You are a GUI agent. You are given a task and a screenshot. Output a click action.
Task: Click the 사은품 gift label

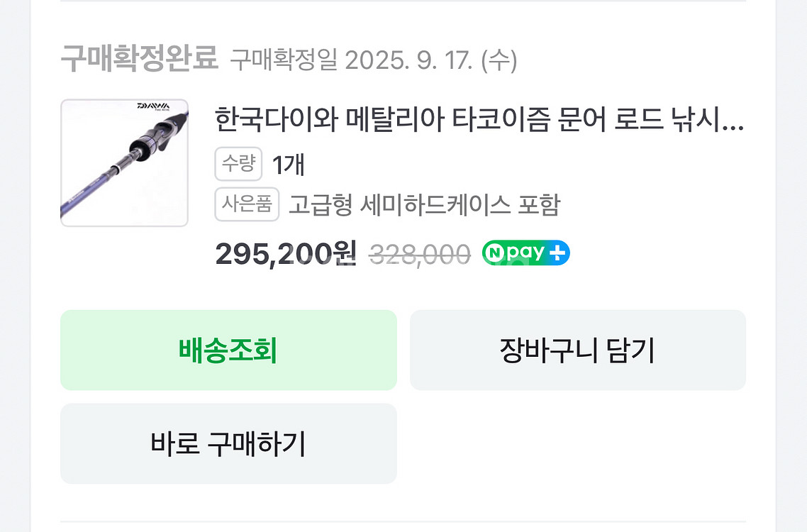[246, 204]
